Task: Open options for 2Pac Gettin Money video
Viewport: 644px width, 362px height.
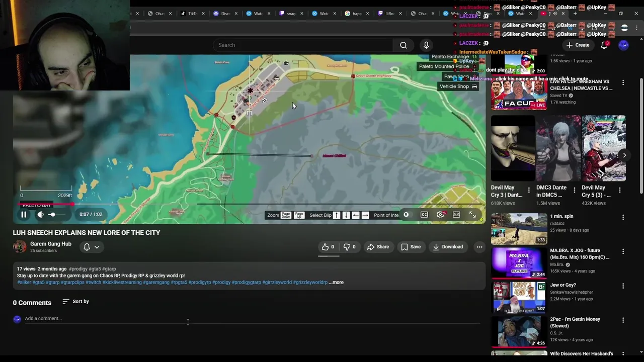Action: tap(623, 320)
